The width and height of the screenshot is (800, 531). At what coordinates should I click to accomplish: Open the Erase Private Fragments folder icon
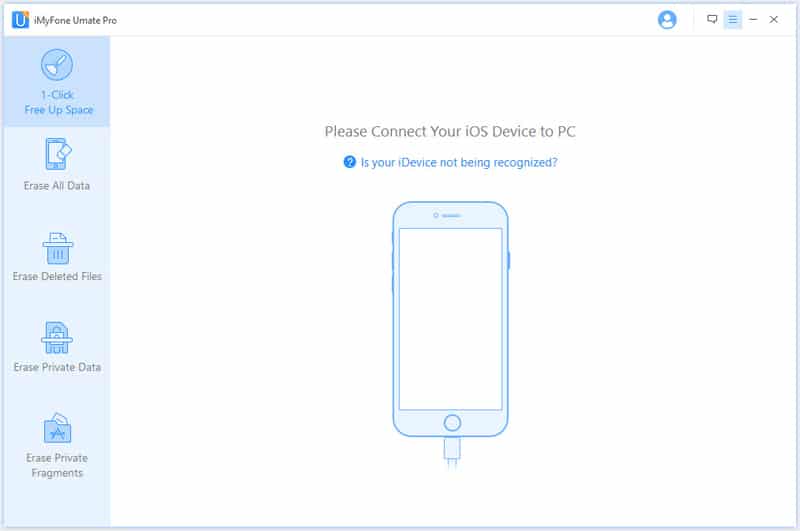point(57,428)
